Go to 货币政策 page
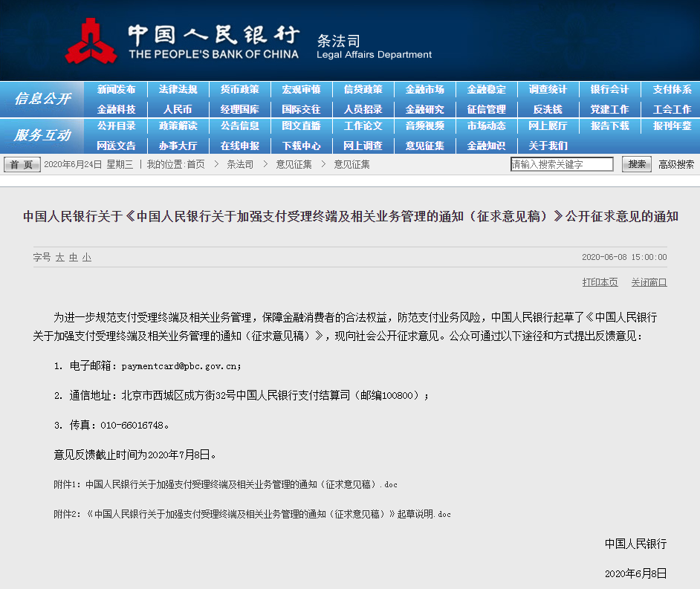 (240, 90)
